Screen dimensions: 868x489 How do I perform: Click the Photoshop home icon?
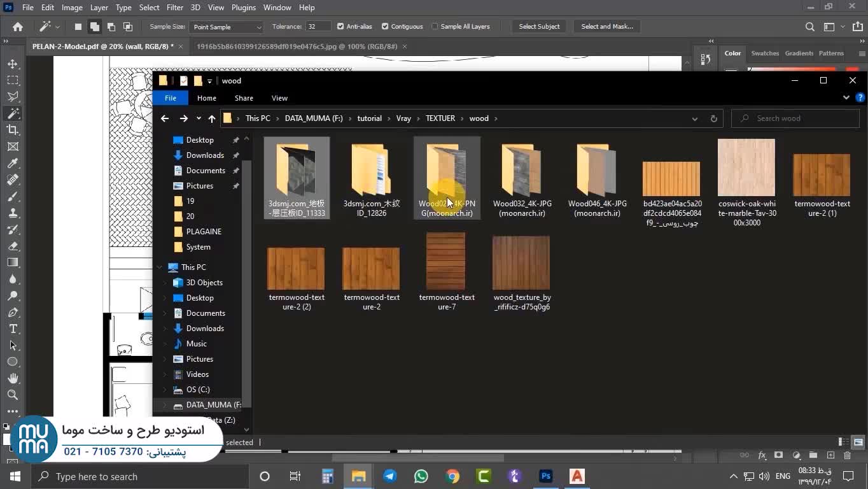click(18, 27)
